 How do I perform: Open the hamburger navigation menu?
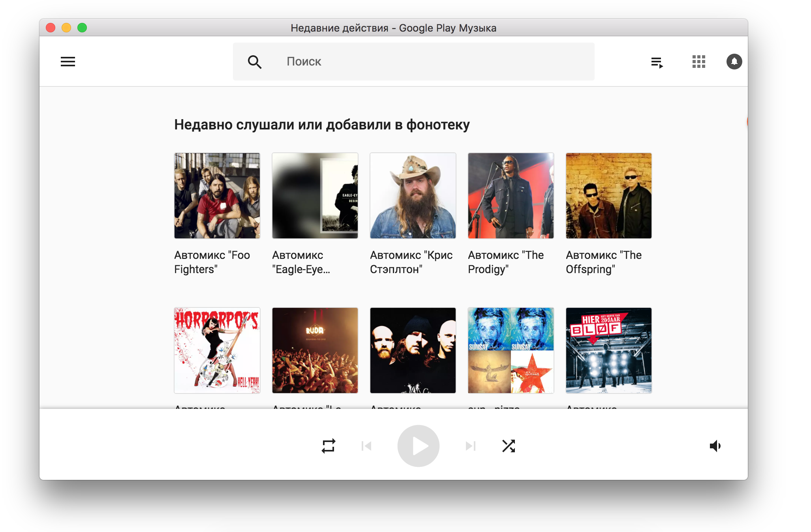pyautogui.click(x=68, y=62)
